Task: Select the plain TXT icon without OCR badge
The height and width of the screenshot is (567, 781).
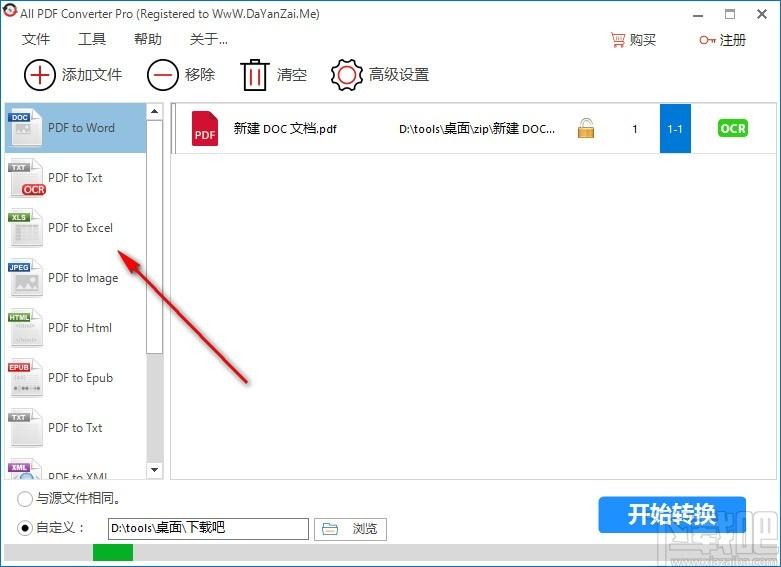Action: pos(24,428)
